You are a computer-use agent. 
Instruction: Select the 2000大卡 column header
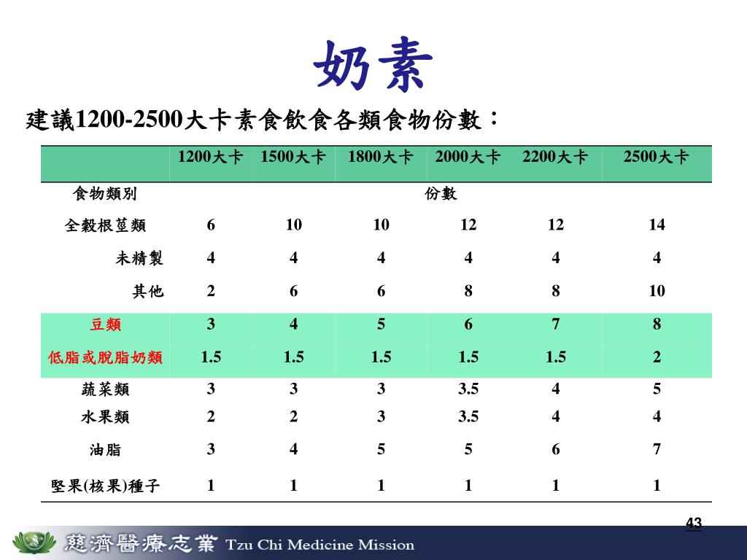[x=468, y=157]
